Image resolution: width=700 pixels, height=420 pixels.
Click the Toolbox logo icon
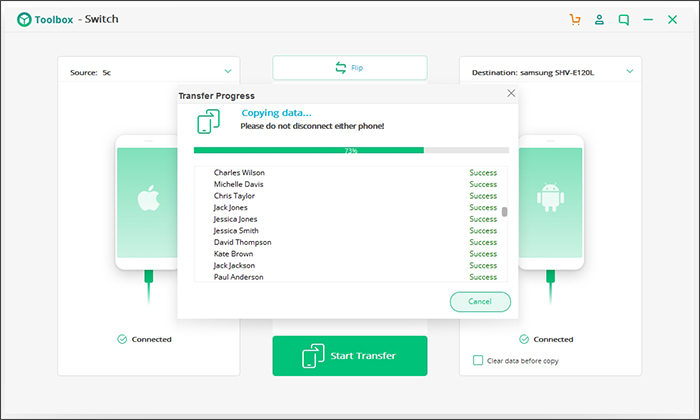pyautogui.click(x=24, y=20)
